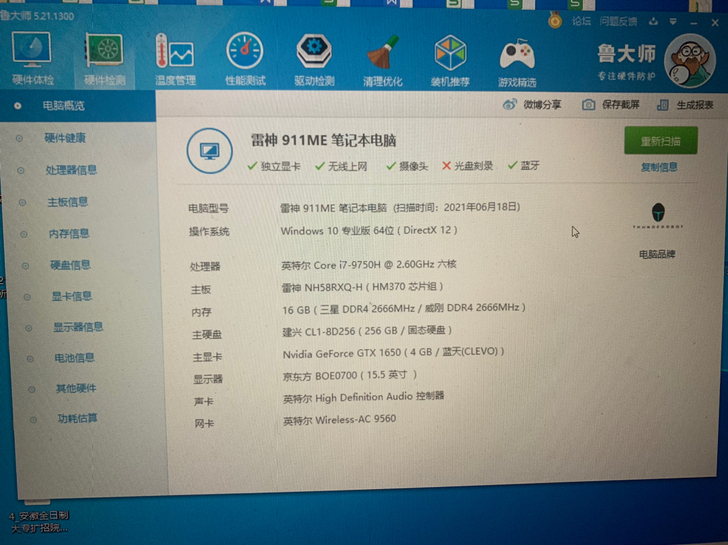Click the High Definition Audio value

coord(364,397)
